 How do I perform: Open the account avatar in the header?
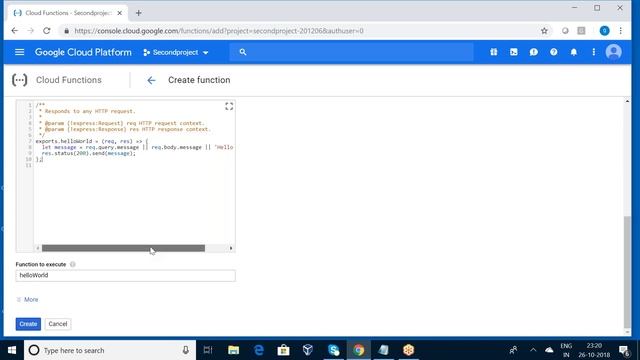tap(613, 52)
